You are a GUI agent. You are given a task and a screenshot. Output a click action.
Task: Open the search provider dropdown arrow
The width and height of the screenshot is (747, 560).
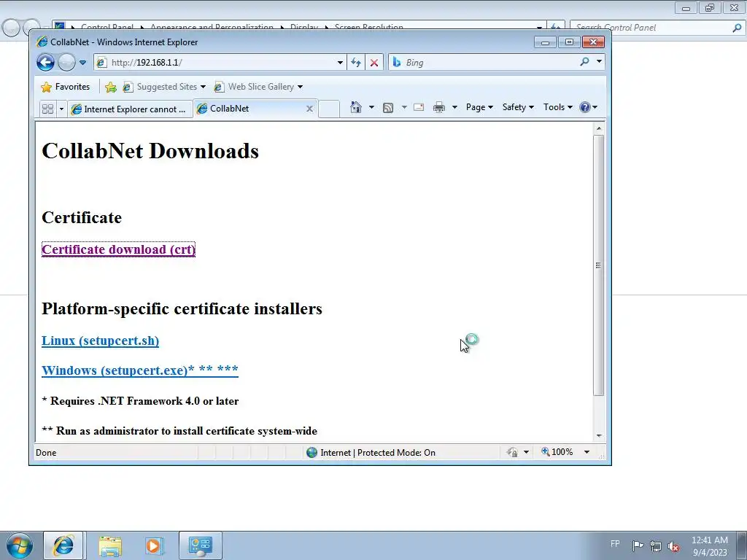pyautogui.click(x=599, y=61)
